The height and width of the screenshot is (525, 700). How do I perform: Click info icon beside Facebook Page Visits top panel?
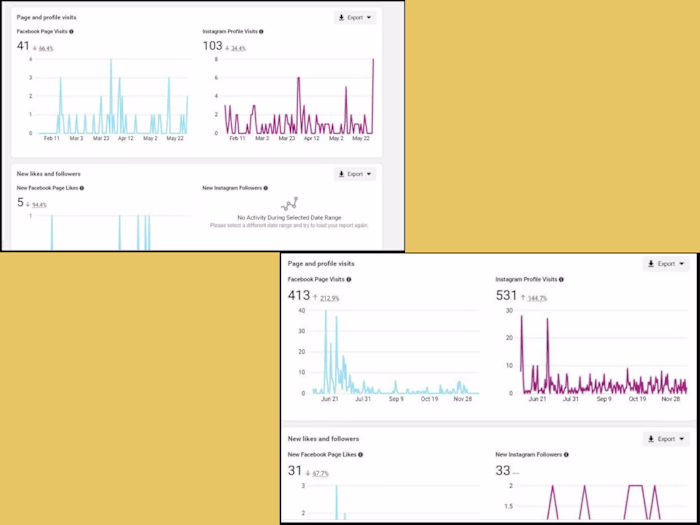coord(71,32)
